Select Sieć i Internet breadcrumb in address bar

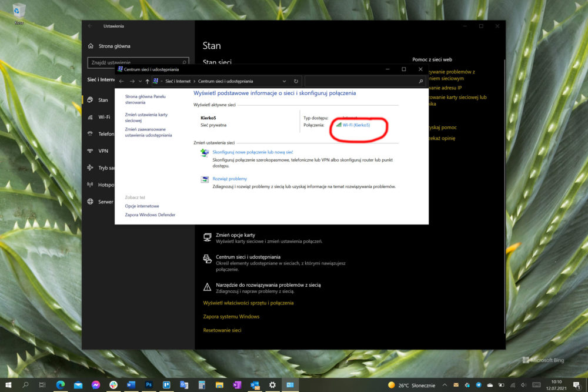[x=178, y=81]
